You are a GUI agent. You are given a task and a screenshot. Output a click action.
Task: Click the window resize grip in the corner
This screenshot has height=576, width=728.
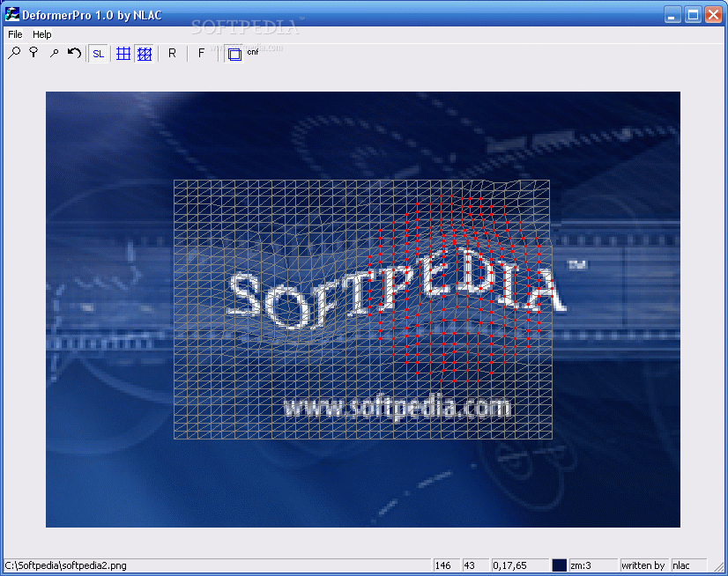tap(719, 566)
